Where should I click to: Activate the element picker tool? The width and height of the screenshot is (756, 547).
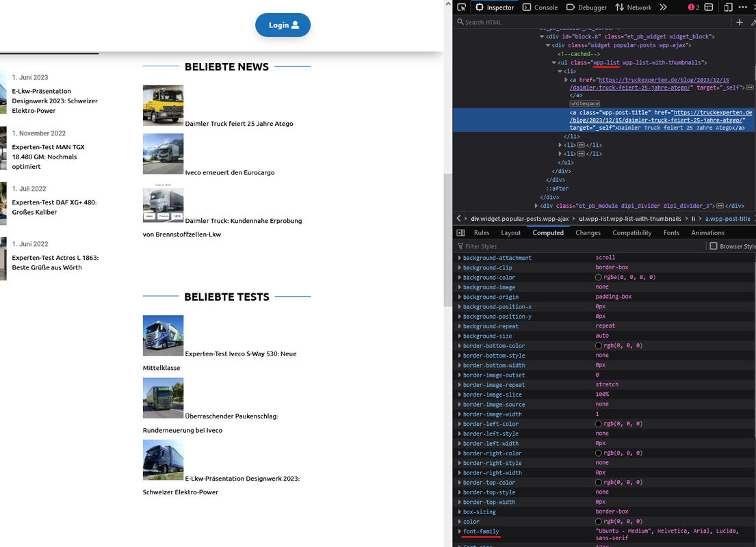[x=461, y=8]
